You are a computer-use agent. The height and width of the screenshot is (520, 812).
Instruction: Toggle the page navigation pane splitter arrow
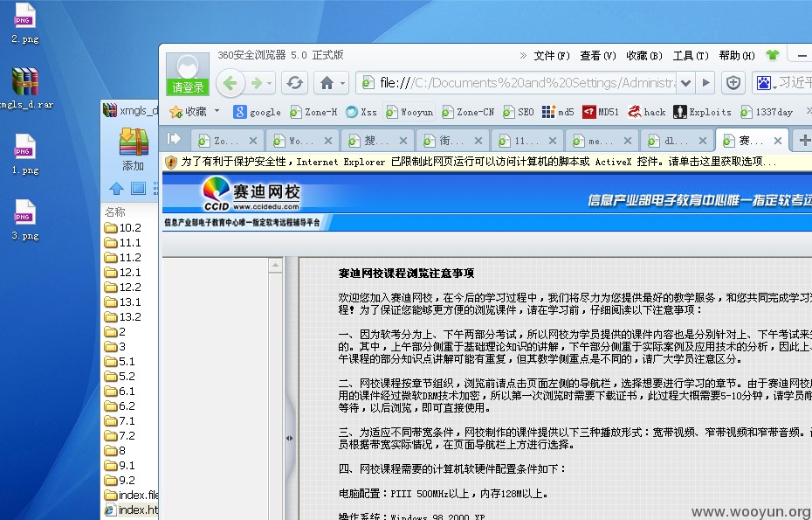(290, 438)
